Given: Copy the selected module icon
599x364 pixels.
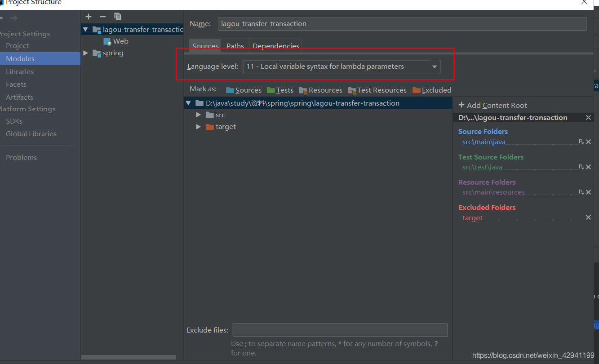Looking at the screenshot, I should (x=118, y=17).
